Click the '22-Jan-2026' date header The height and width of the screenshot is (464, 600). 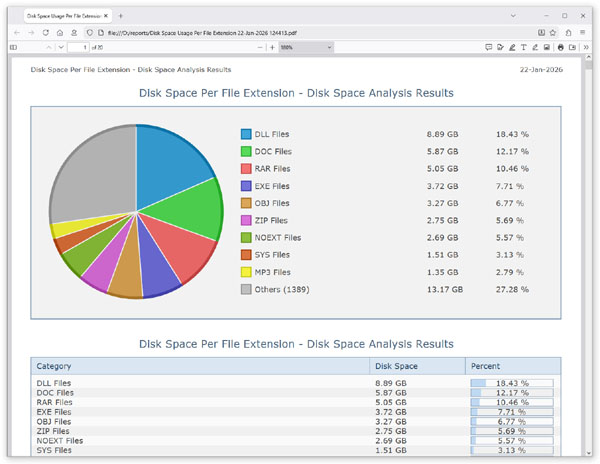pyautogui.click(x=541, y=70)
